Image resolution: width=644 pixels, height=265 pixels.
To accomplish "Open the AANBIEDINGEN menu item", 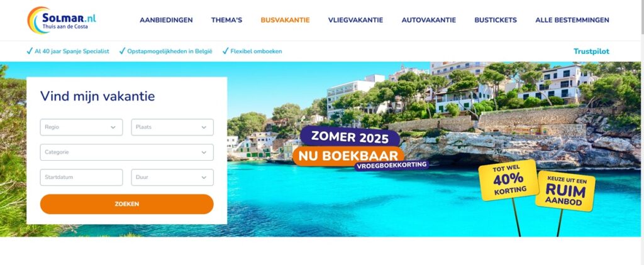I will (x=166, y=20).
